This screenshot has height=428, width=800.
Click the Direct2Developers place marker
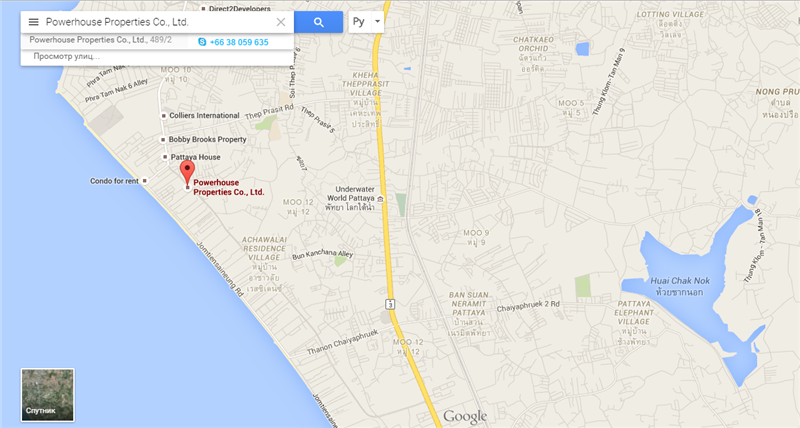(x=203, y=9)
